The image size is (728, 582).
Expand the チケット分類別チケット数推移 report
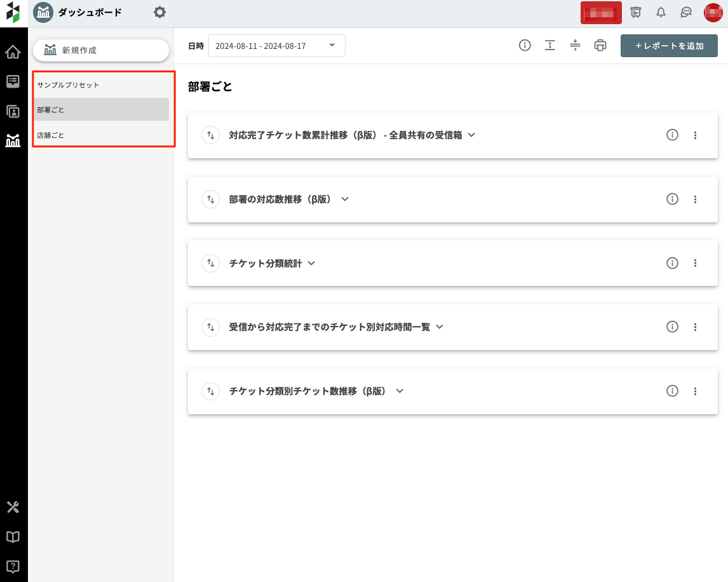point(400,391)
